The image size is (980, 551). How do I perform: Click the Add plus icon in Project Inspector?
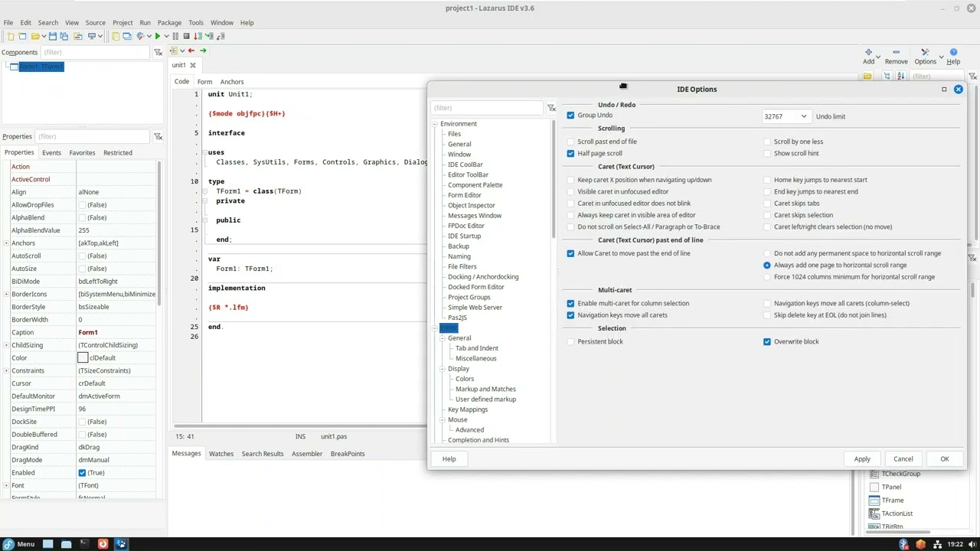[x=868, y=52]
